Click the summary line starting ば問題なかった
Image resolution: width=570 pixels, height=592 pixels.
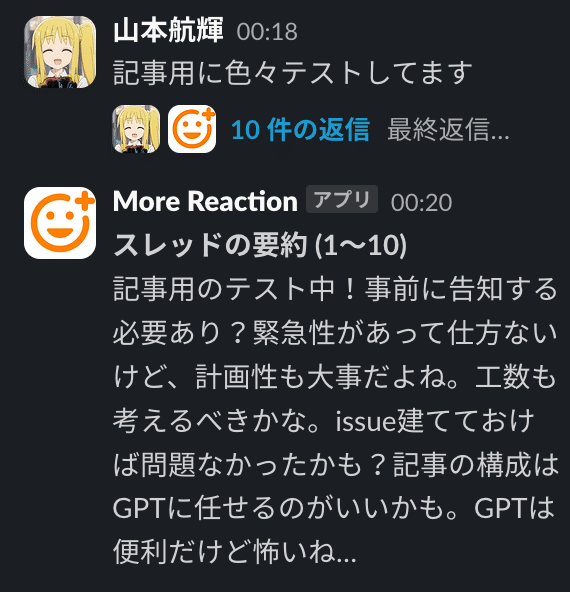pos(336,464)
